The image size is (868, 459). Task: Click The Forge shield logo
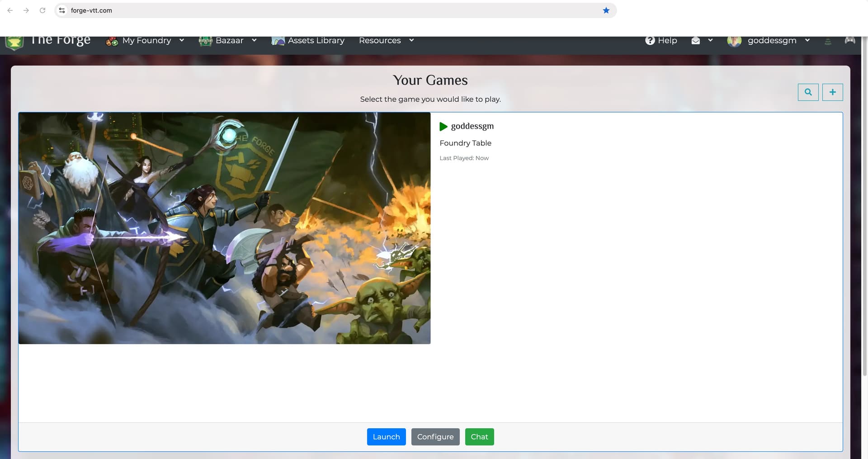(14, 43)
